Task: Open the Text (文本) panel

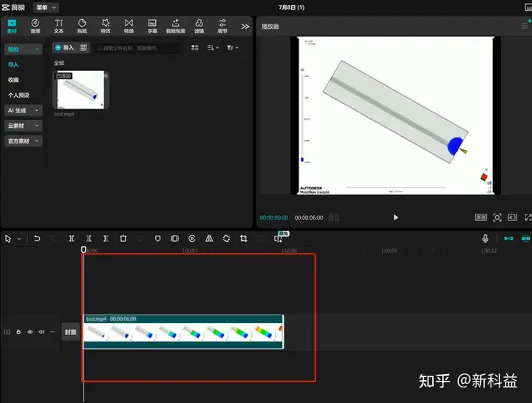Action: pyautogui.click(x=58, y=26)
